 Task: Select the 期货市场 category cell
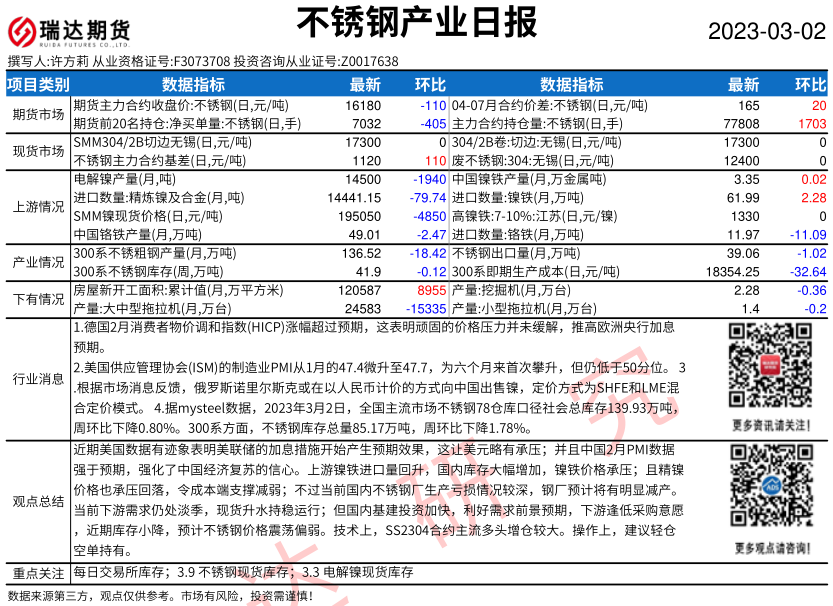(38, 114)
